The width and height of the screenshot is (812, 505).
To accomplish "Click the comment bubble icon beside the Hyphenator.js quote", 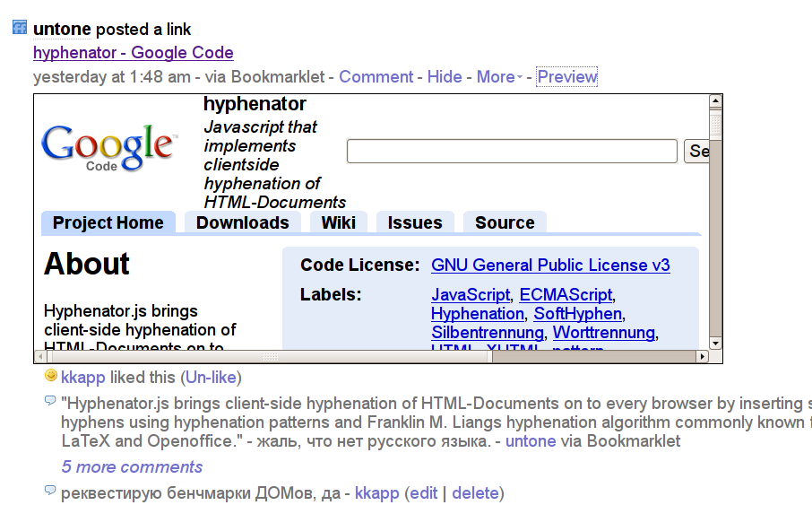I will [x=50, y=400].
